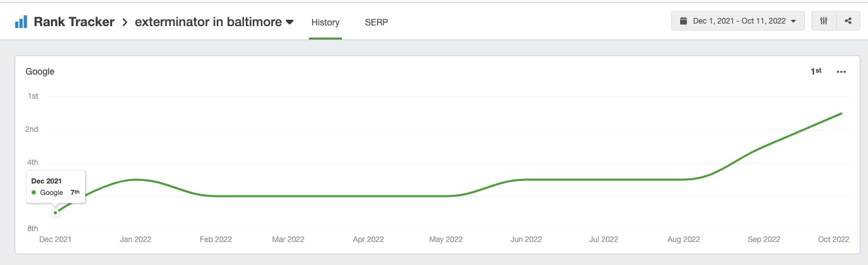
Task: Switch to the History tab
Action: click(325, 22)
